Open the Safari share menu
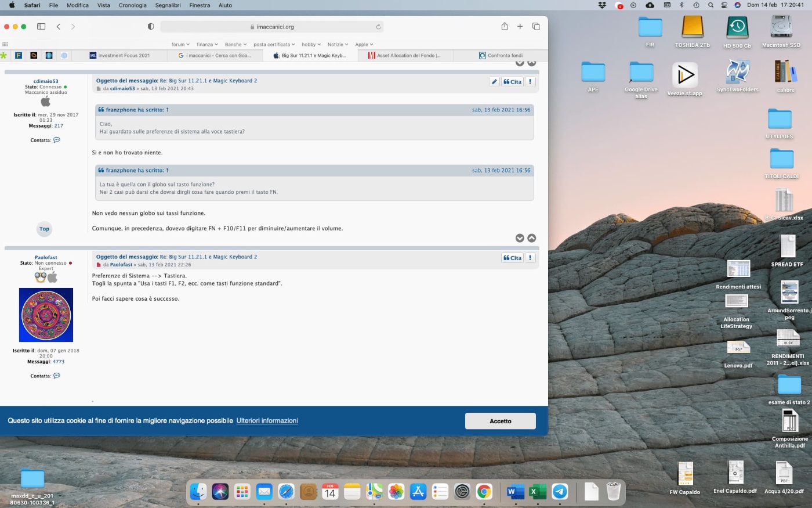The height and width of the screenshot is (508, 812). [x=505, y=26]
